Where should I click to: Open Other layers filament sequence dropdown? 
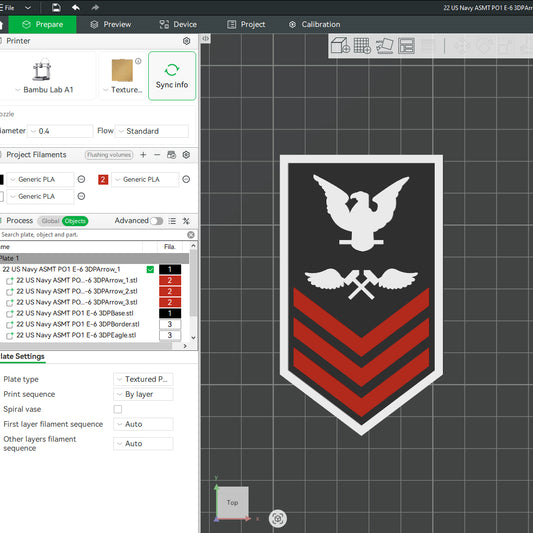143,444
